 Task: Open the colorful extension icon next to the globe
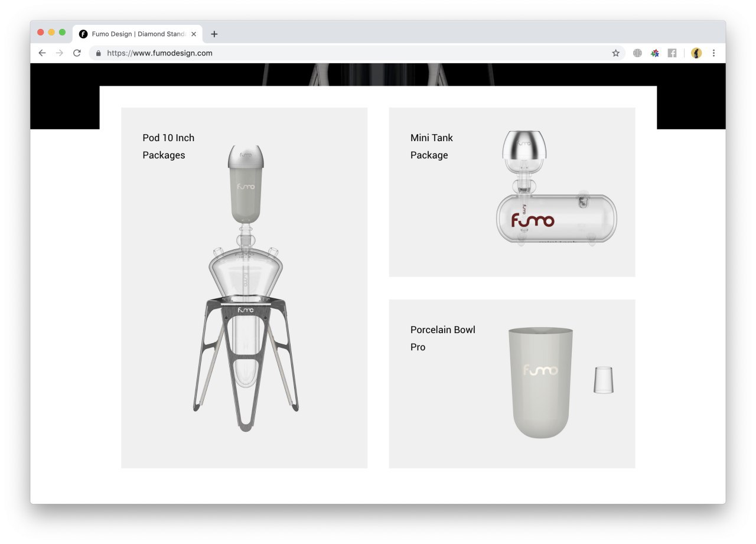pyautogui.click(x=654, y=53)
